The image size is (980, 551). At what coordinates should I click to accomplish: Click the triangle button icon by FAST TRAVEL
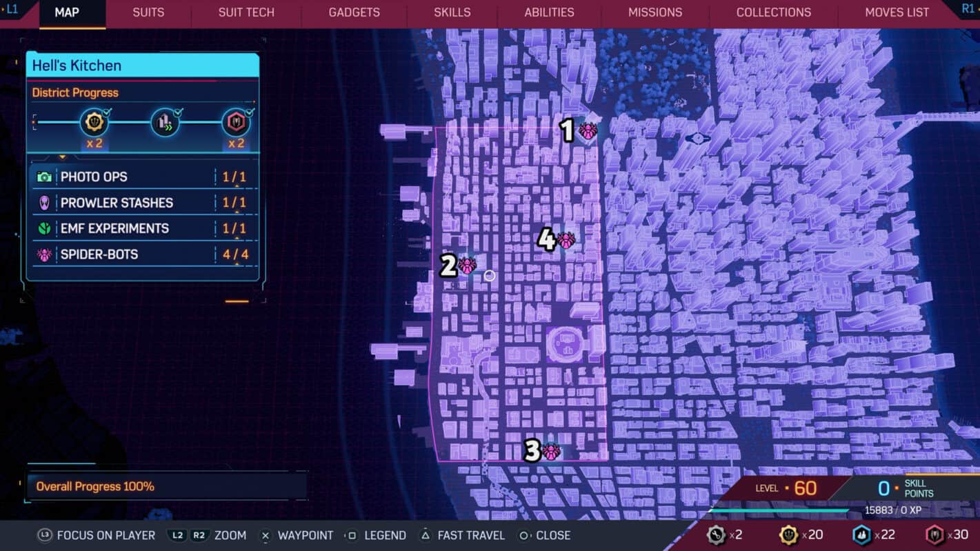426,535
